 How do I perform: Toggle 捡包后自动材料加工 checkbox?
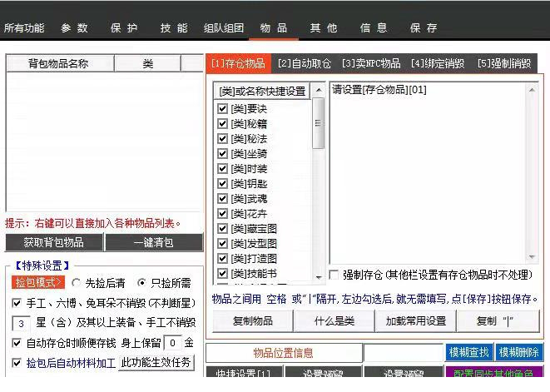point(17,363)
